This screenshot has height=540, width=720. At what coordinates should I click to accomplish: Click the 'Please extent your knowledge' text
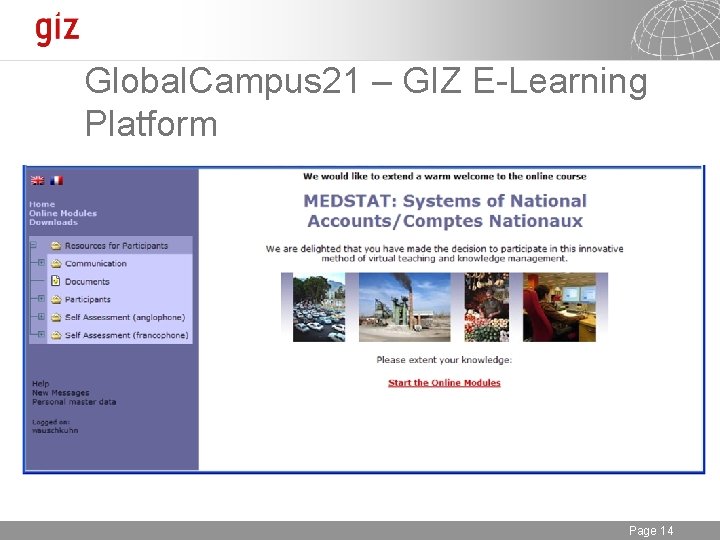tap(444, 360)
